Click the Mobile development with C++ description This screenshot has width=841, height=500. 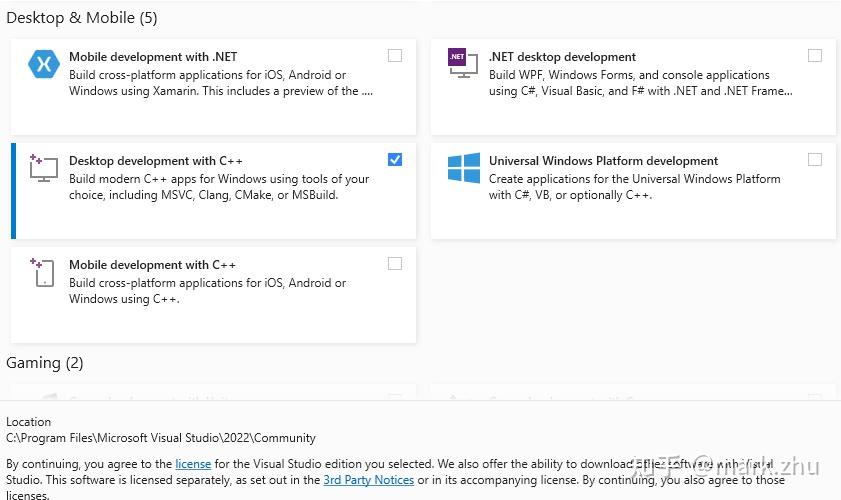coord(207,291)
